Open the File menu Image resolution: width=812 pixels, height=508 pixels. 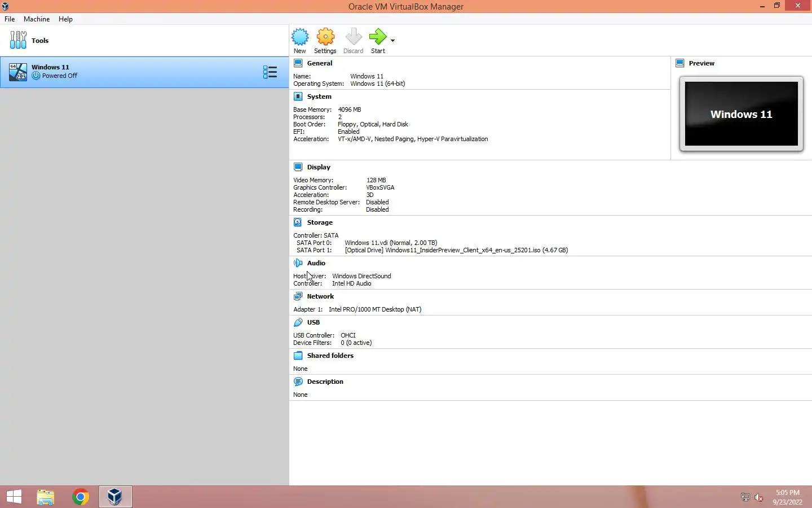pyautogui.click(x=10, y=19)
